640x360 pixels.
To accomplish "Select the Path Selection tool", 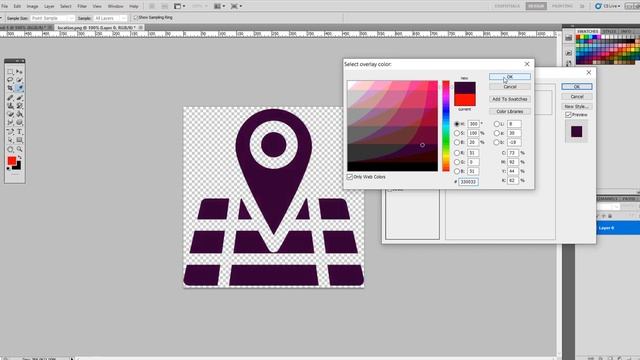I will (x=10, y=140).
